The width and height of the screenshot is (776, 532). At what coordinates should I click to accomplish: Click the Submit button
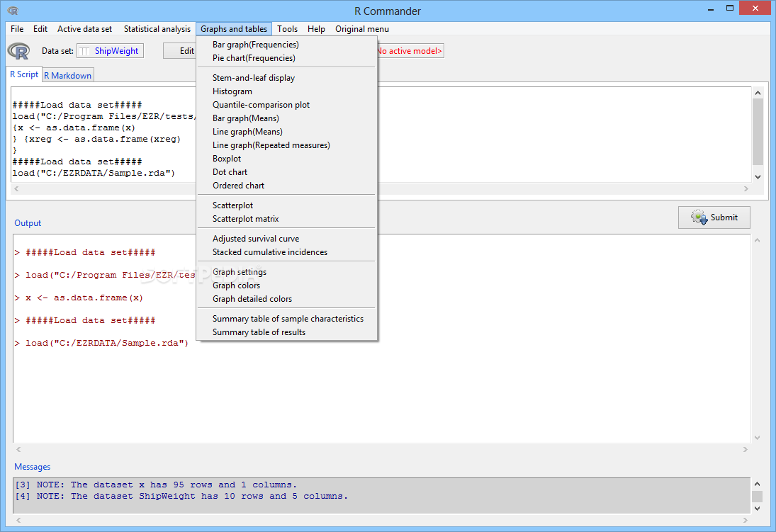714,217
